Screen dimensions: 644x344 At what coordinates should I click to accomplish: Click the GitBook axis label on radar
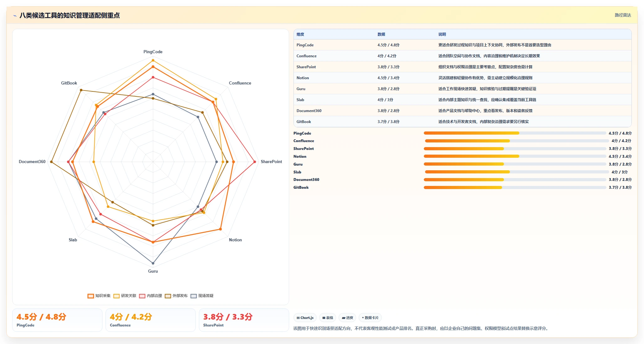point(69,83)
